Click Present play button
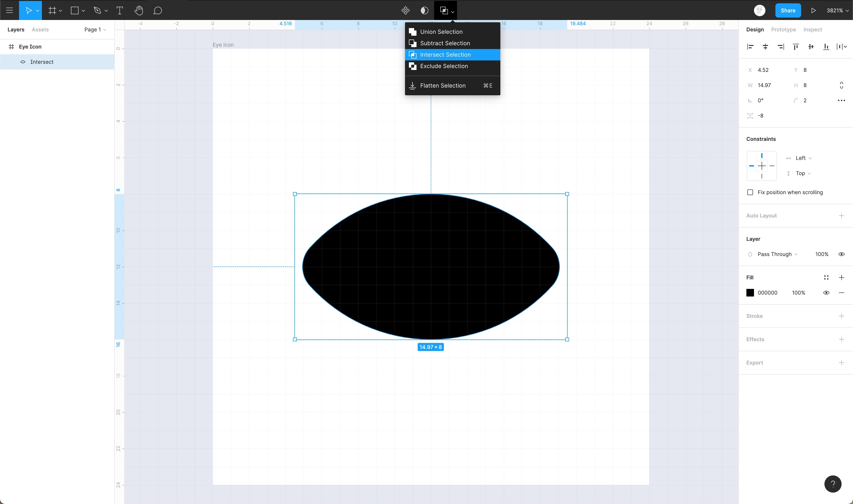Image resolution: width=853 pixels, height=504 pixels. tap(813, 10)
